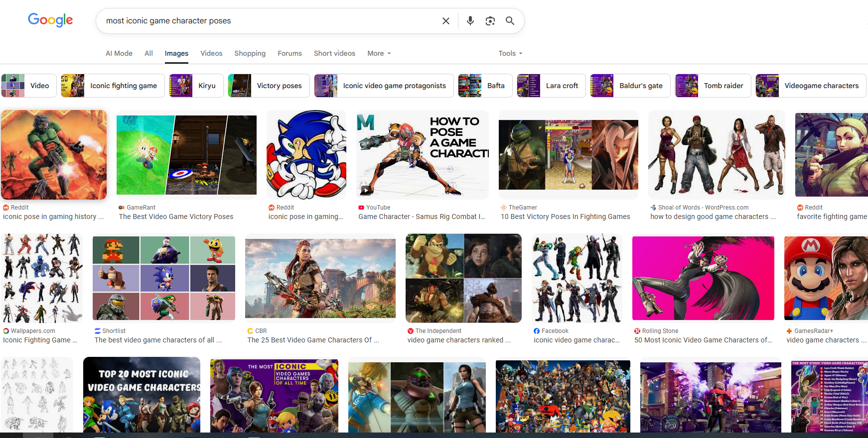Click the Rolling Stone source label

660,331
